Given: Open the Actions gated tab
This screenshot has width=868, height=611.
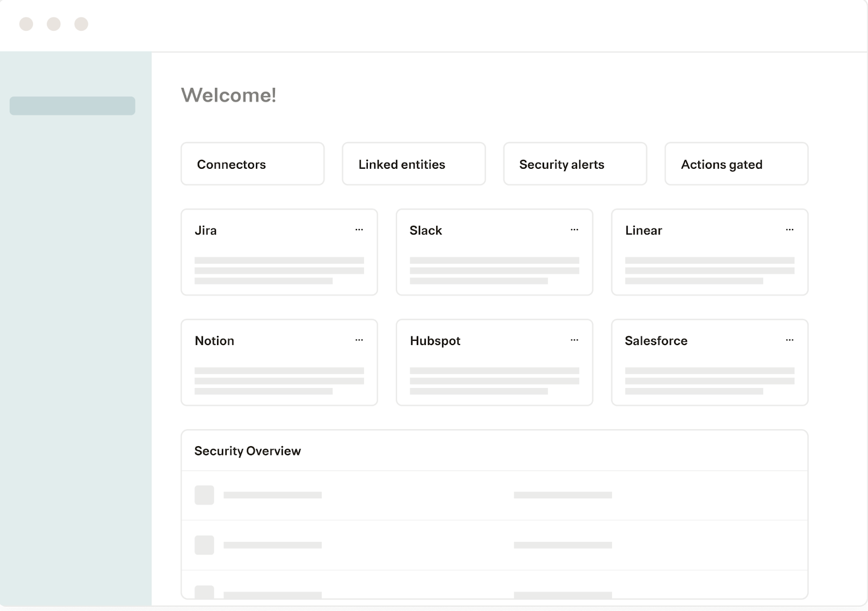Looking at the screenshot, I should pyautogui.click(x=736, y=164).
